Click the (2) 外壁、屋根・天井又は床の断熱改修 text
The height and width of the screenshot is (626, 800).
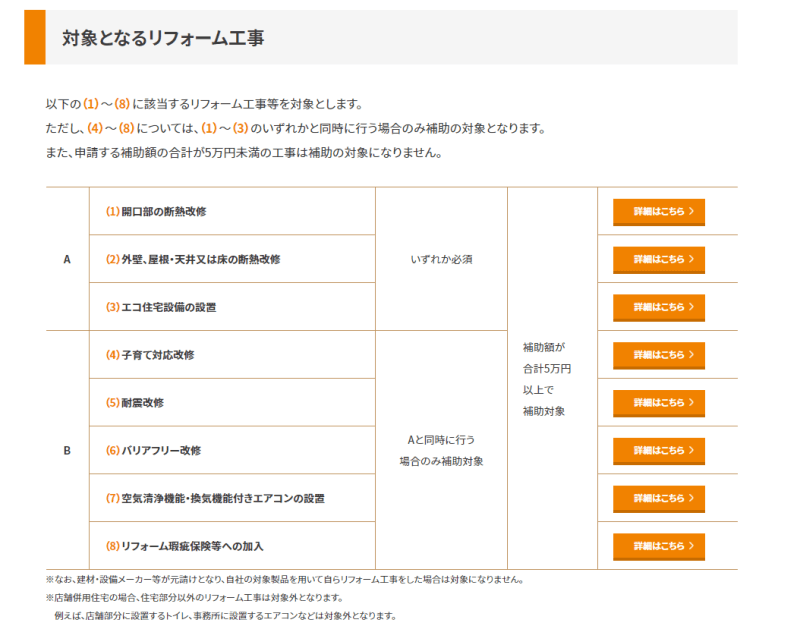click(192, 259)
